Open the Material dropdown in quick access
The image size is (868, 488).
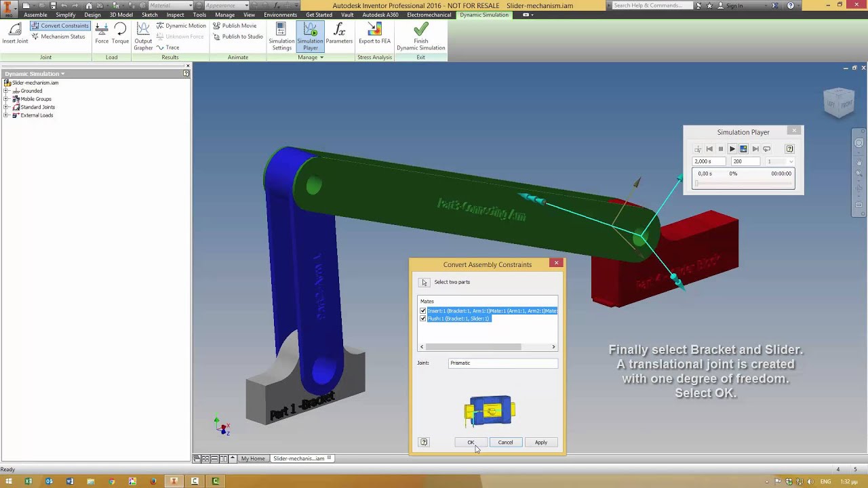pos(171,5)
